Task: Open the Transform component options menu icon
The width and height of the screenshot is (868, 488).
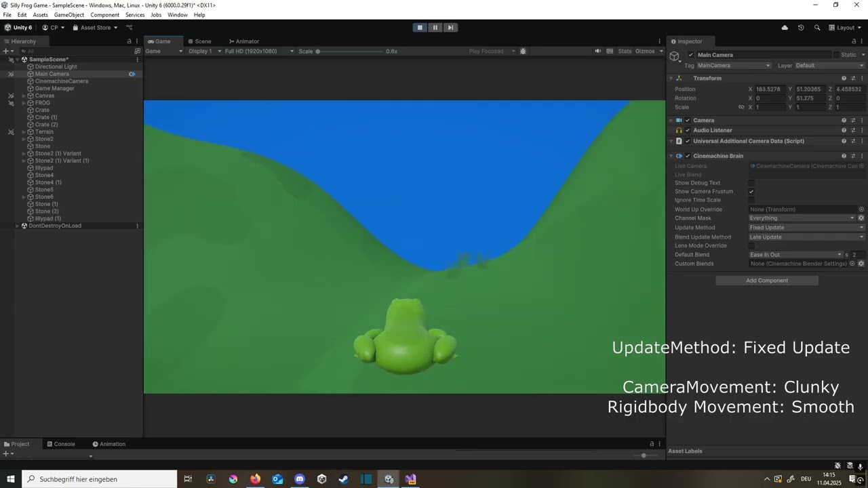Action: click(x=861, y=78)
